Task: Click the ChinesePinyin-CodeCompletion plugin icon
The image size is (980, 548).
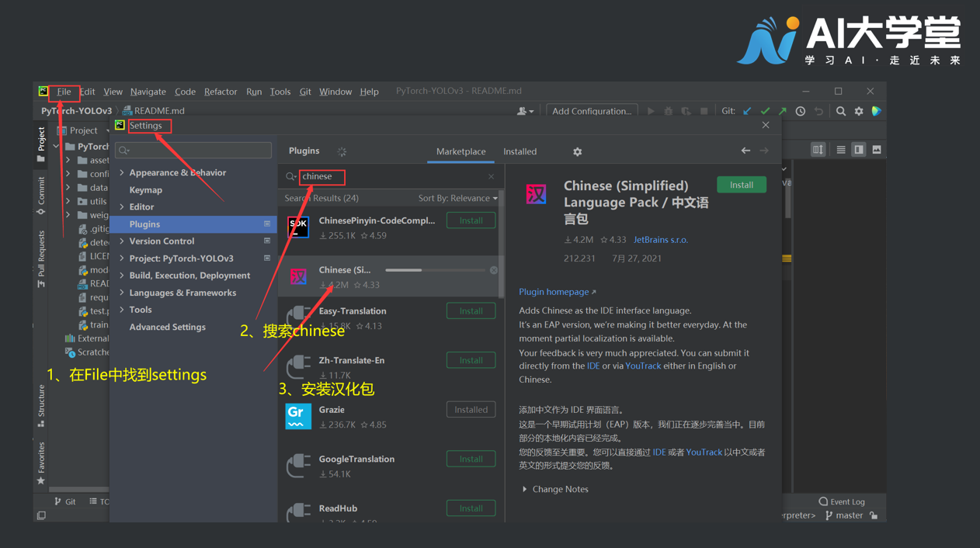Action: (x=298, y=227)
